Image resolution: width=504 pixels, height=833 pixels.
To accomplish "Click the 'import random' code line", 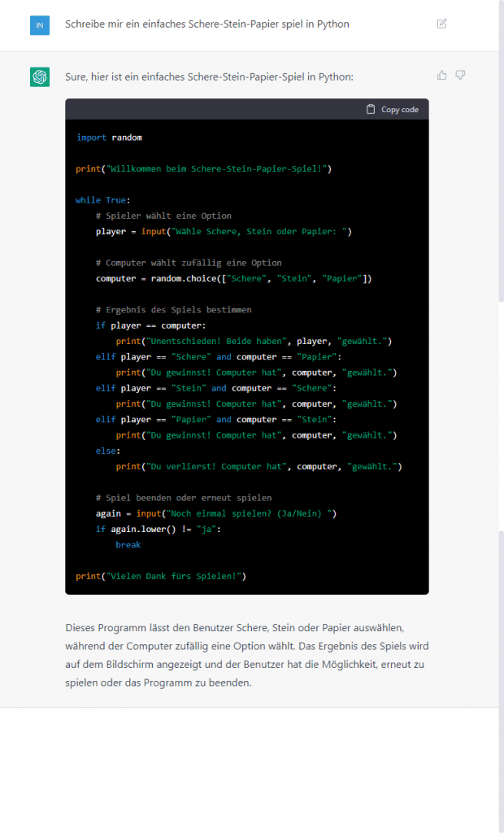I will (x=109, y=137).
